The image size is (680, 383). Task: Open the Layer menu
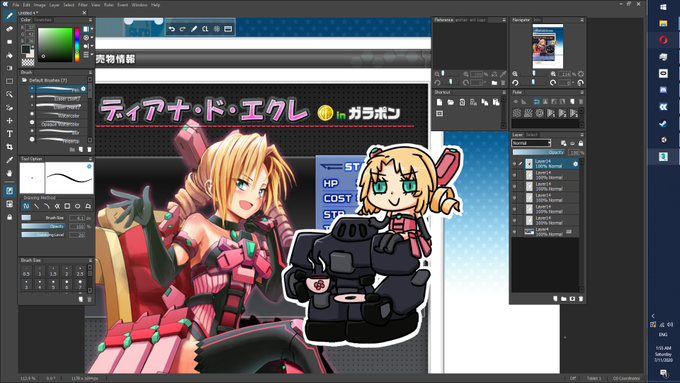[54, 5]
